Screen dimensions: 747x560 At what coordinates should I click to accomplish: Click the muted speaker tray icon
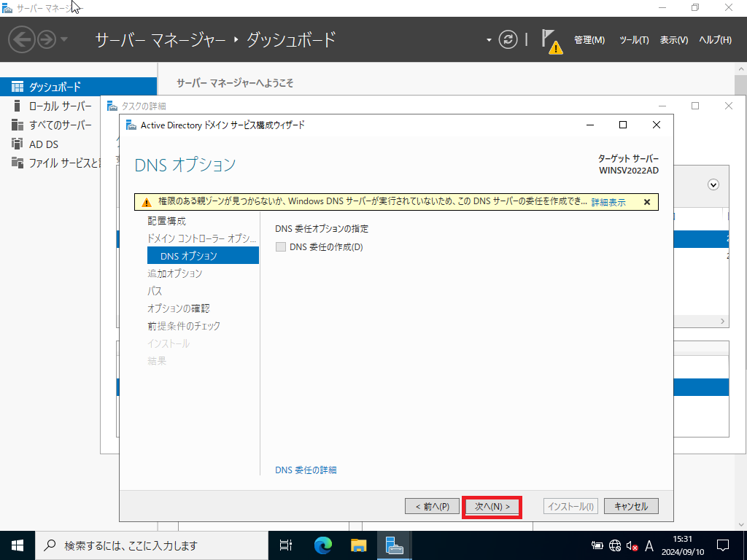(x=632, y=545)
